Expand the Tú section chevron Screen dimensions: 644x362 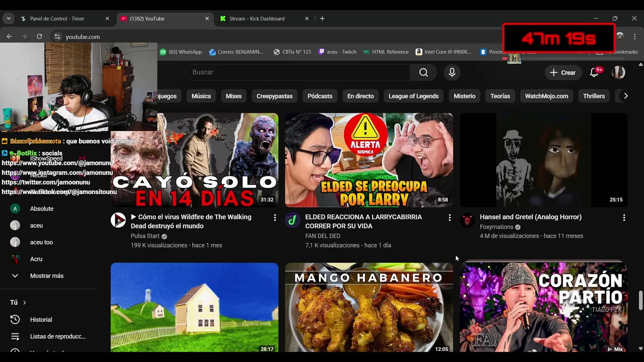[24, 303]
